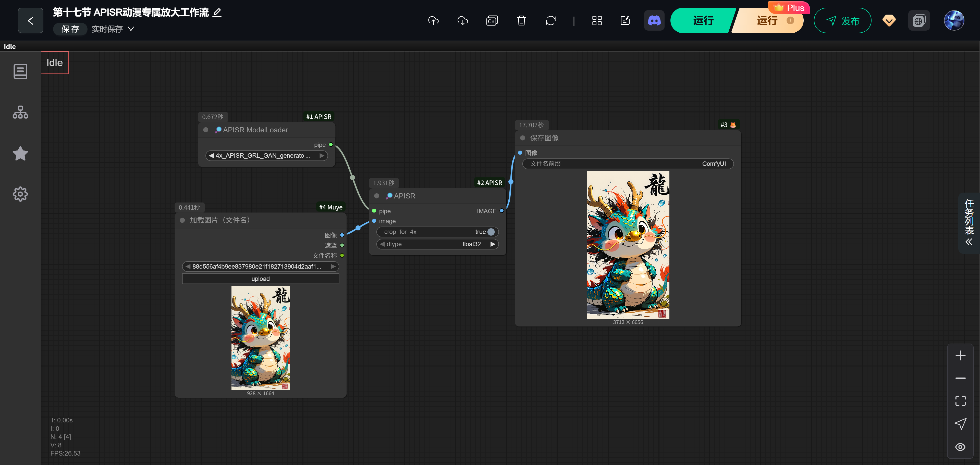Image resolution: width=980 pixels, height=465 pixels.
Task: Click the 发布 publish button
Action: 842,20
